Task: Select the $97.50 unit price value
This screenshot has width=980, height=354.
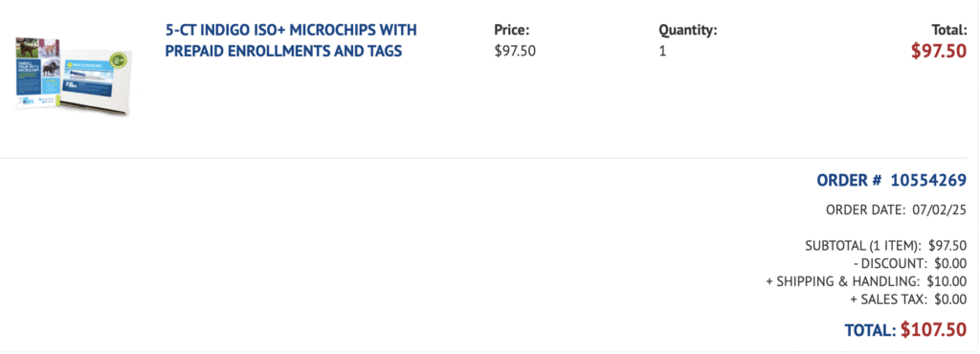Action: pos(514,52)
